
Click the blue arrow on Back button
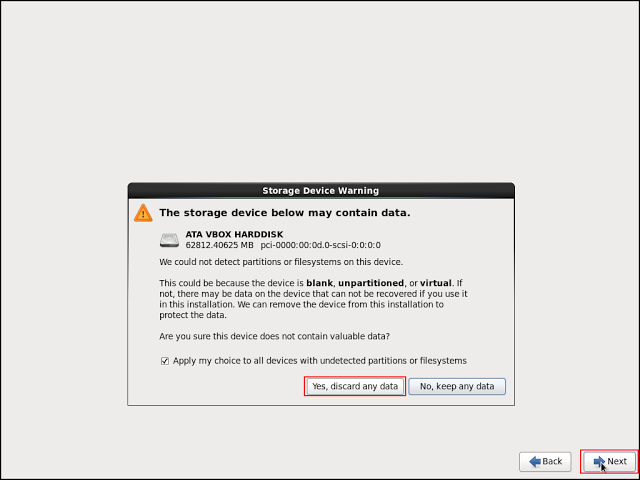(x=535, y=461)
